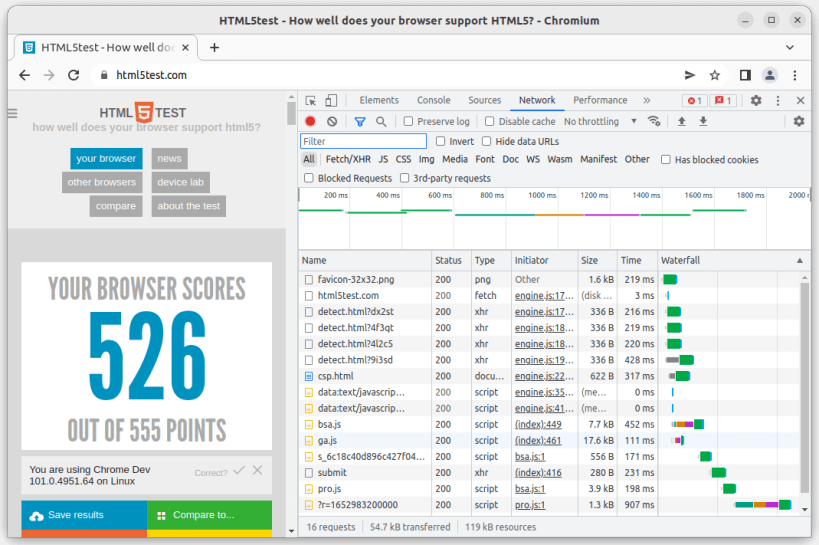
Task: Check Blocked Requests option
Action: pos(309,178)
